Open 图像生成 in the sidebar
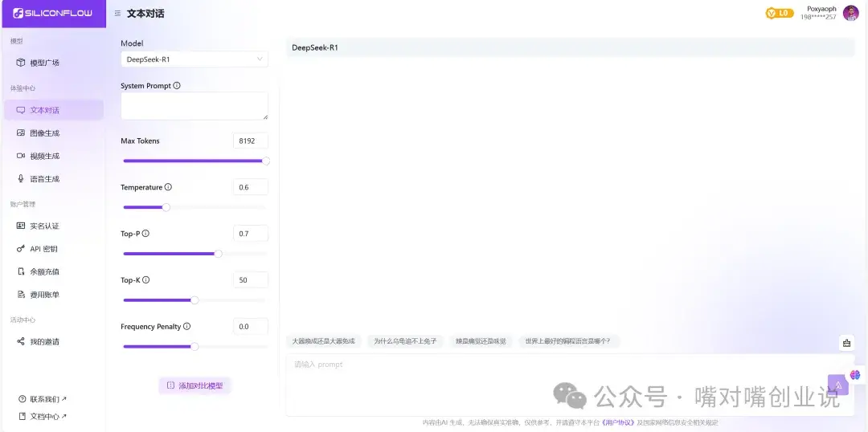Screen dimensions: 868x432 [54, 132]
